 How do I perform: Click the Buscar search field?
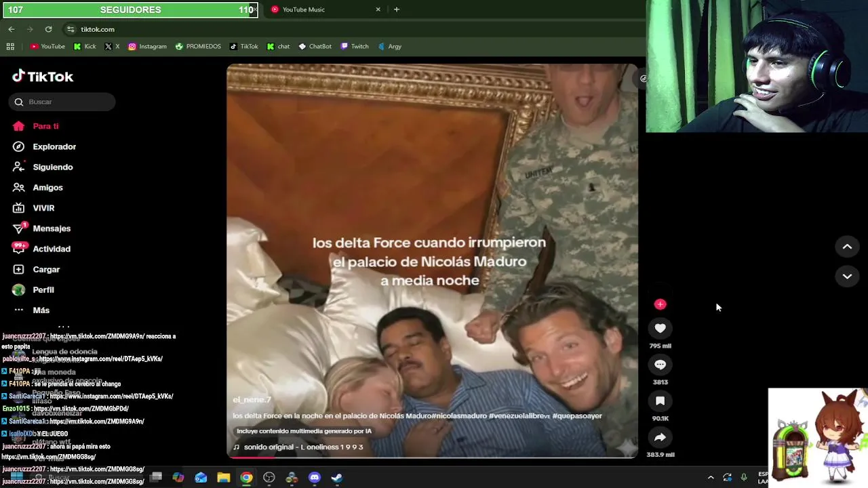[62, 102]
